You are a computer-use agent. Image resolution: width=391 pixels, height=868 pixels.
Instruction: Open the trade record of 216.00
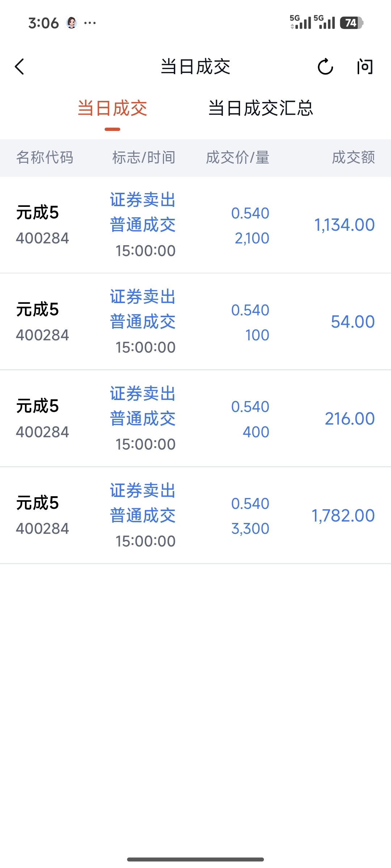click(x=195, y=418)
